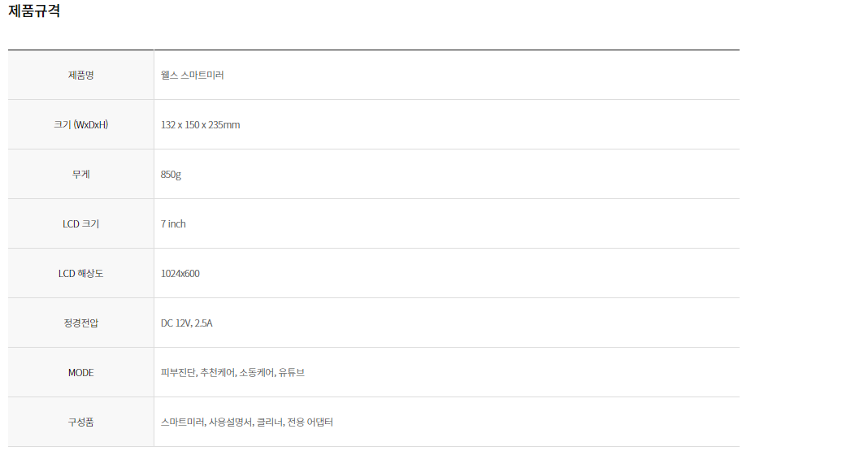The width and height of the screenshot is (868, 455).
Task: Click the 1024x600 resolution value
Action: (180, 274)
